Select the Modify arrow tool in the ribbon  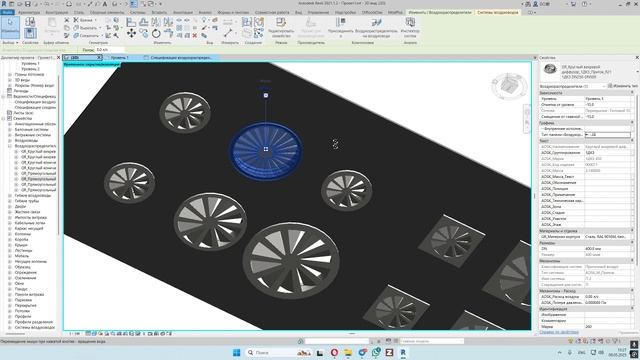tap(10, 27)
